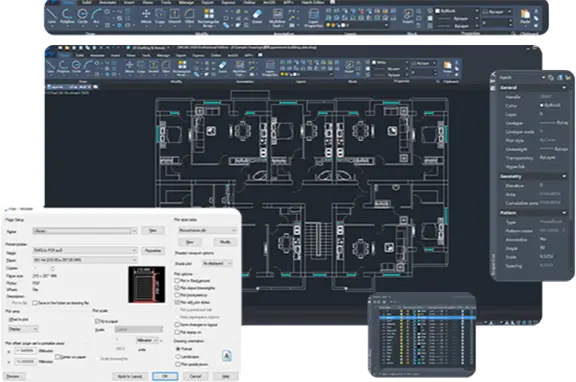The height and width of the screenshot is (382, 576).
Task: Enable the Fit to paper checkbox
Action: pos(97,321)
